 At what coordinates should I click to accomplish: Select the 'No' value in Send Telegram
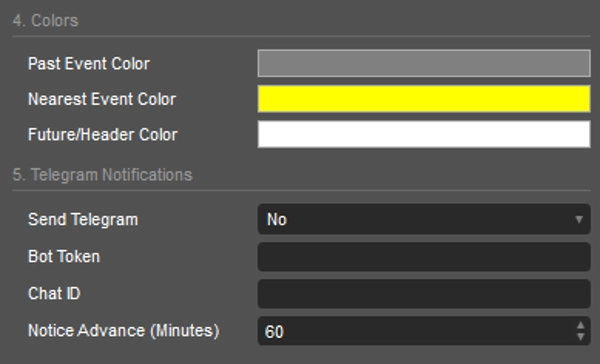(277, 219)
